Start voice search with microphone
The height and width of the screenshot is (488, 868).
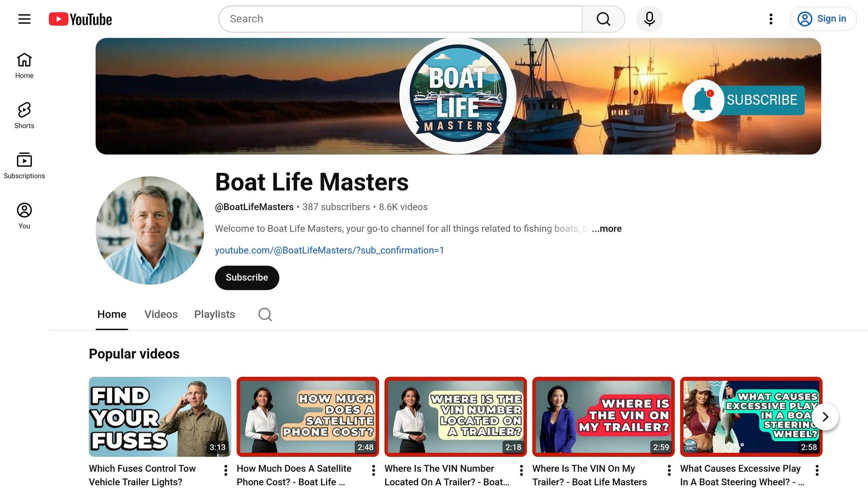pyautogui.click(x=649, y=19)
